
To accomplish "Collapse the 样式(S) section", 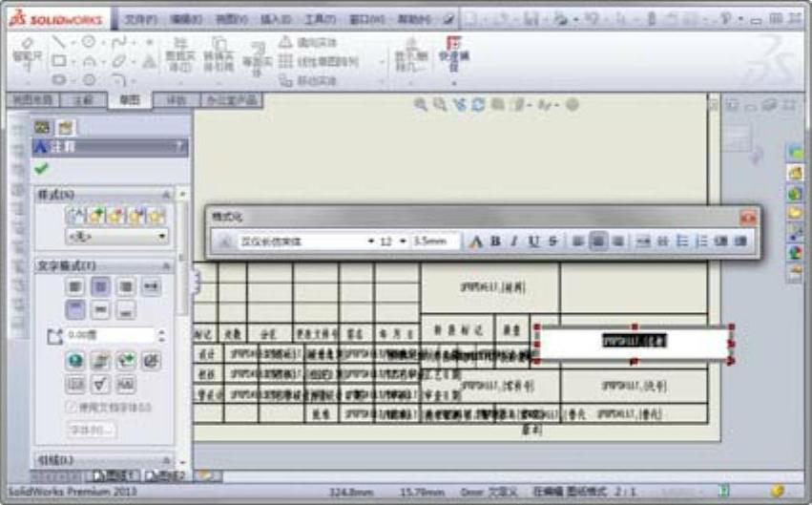I will 166,195.
